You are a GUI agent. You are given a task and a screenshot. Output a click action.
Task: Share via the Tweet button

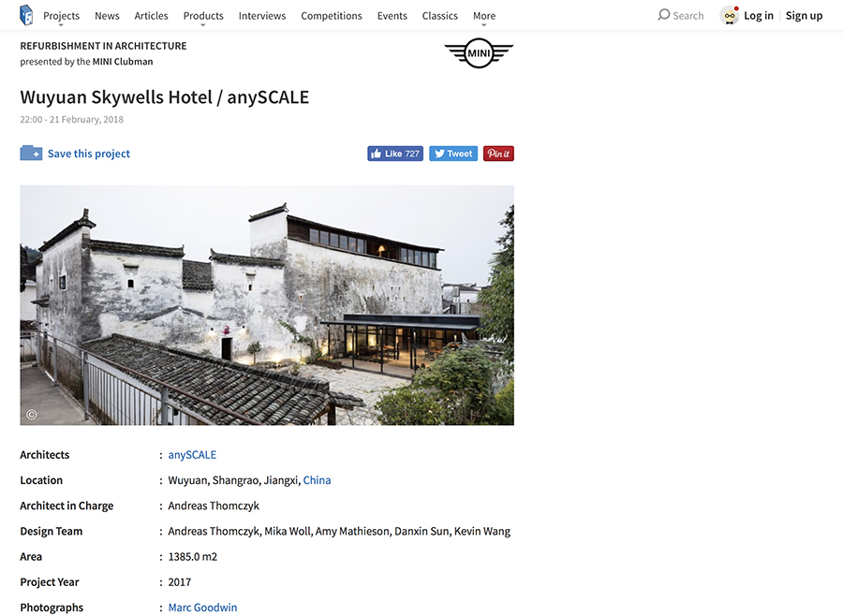(x=453, y=154)
